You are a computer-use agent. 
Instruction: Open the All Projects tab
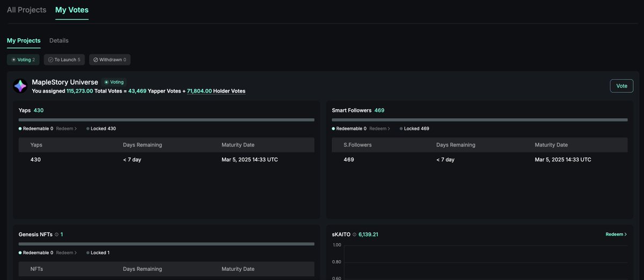coord(26,10)
